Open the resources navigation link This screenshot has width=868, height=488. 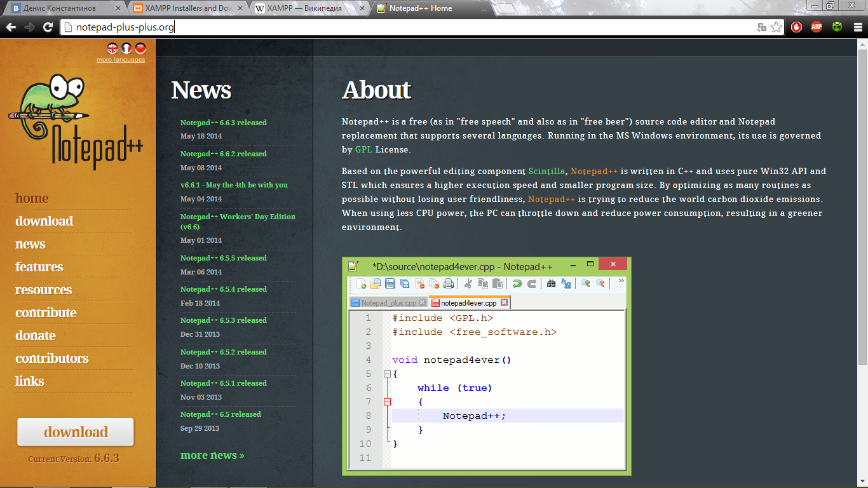[x=44, y=290]
